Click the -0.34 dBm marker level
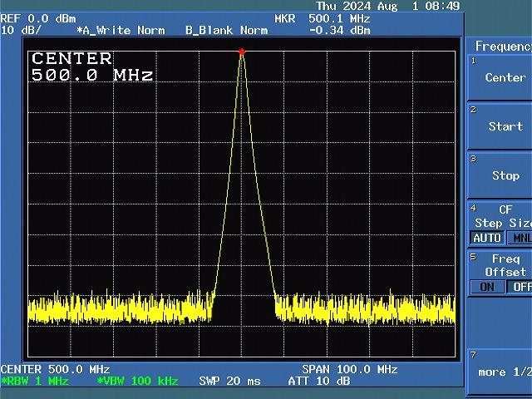532x399 pixels. pos(340,30)
